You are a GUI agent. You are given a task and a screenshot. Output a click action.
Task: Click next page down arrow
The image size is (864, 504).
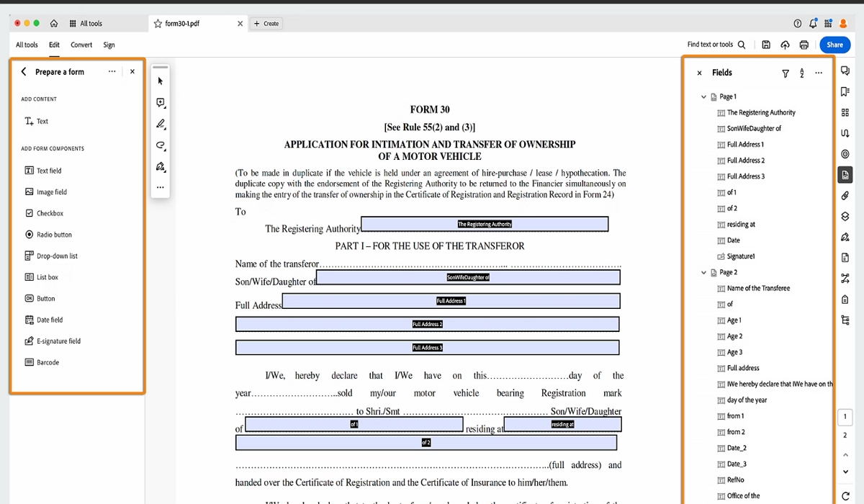coord(845,472)
